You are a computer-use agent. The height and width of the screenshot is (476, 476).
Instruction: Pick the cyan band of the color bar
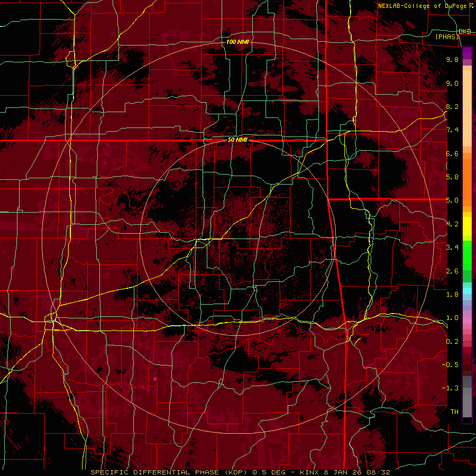coord(467,291)
